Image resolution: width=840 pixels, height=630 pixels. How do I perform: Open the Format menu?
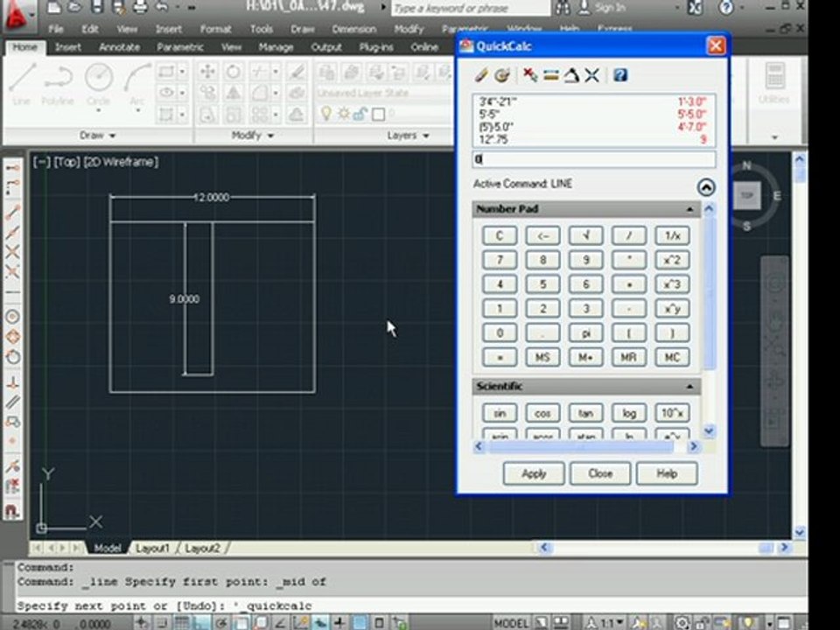(216, 29)
